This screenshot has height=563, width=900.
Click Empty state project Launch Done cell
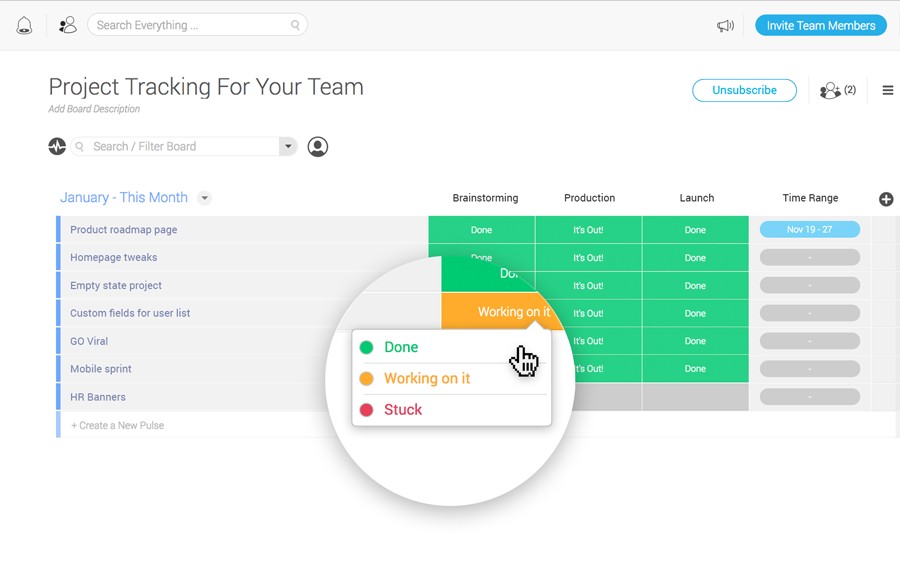(x=695, y=285)
